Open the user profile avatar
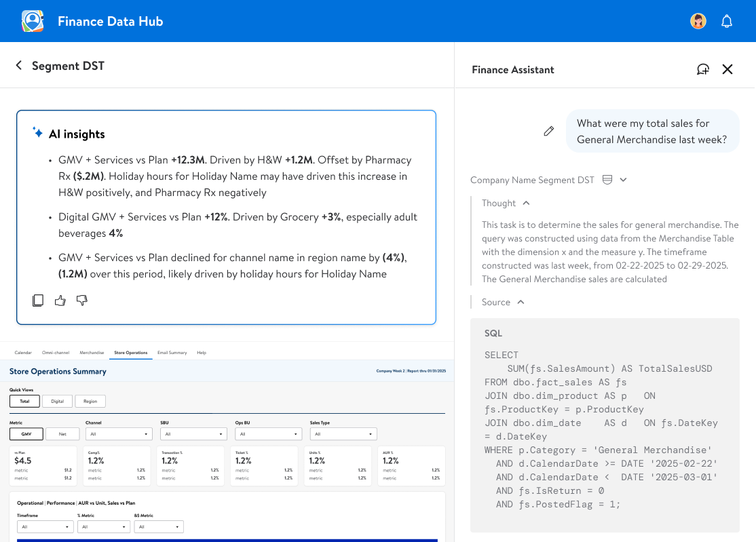 [698, 21]
